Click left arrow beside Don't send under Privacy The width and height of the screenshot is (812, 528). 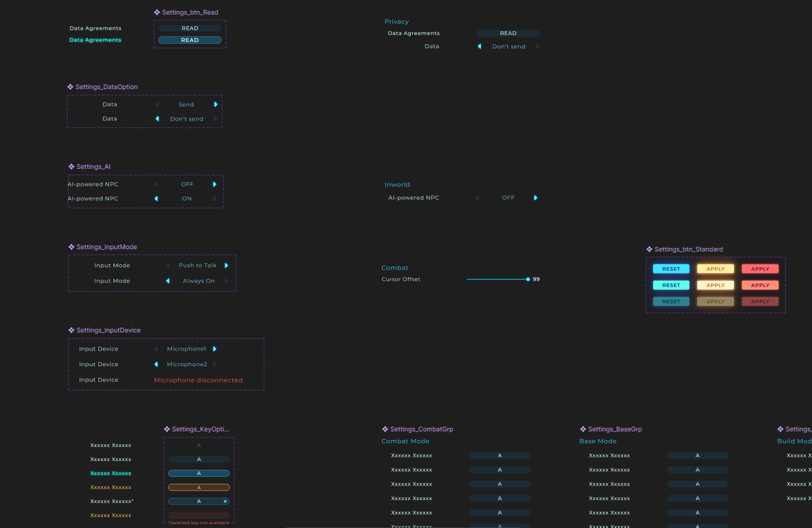click(x=480, y=47)
